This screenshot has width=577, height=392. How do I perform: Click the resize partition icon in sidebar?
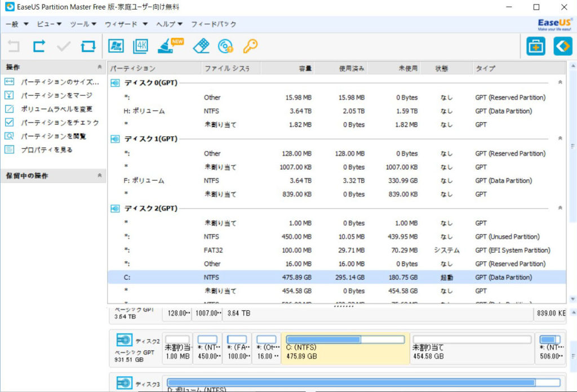[x=9, y=82]
